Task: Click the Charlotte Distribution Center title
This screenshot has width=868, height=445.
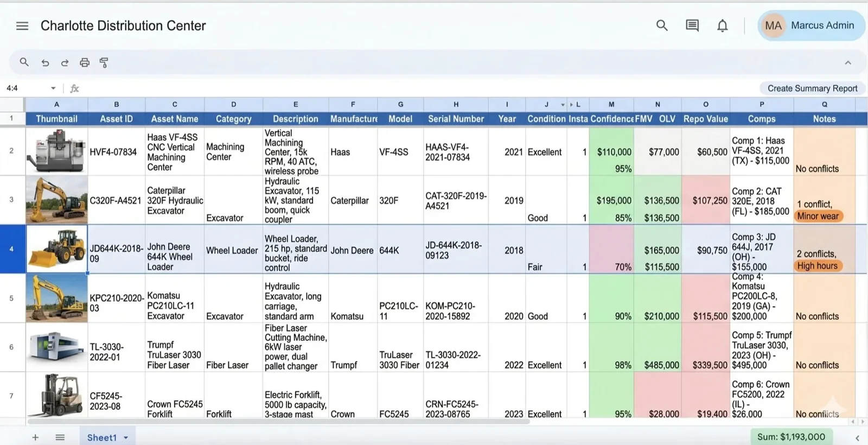Action: [x=123, y=26]
